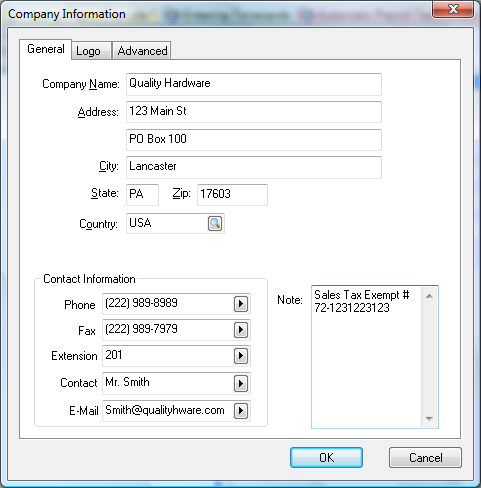This screenshot has width=481, height=488.
Task: Click the arrow button beside Extension field
Action: 241,356
